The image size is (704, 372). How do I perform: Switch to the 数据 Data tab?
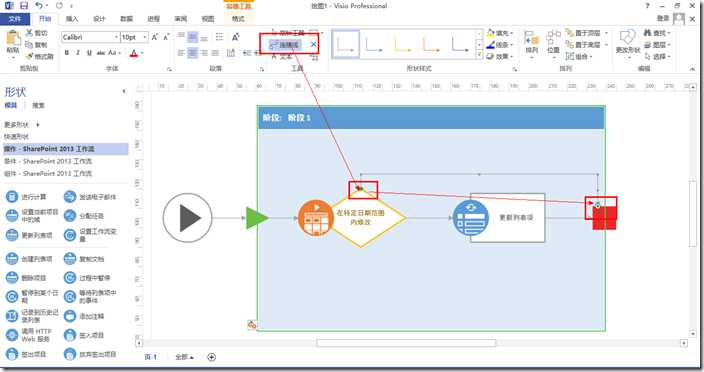[x=126, y=19]
